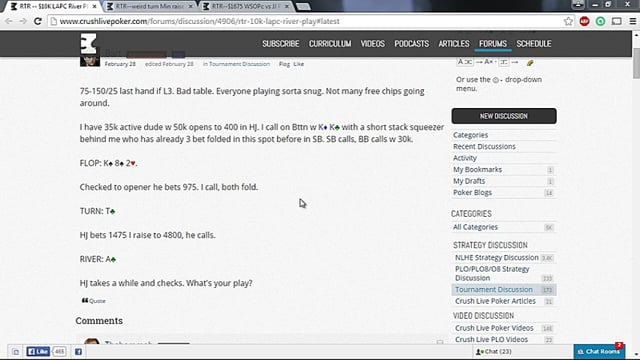This screenshot has width=640, height=360.
Task: Click the Facebook Like button in bottom bar
Action: [38, 351]
